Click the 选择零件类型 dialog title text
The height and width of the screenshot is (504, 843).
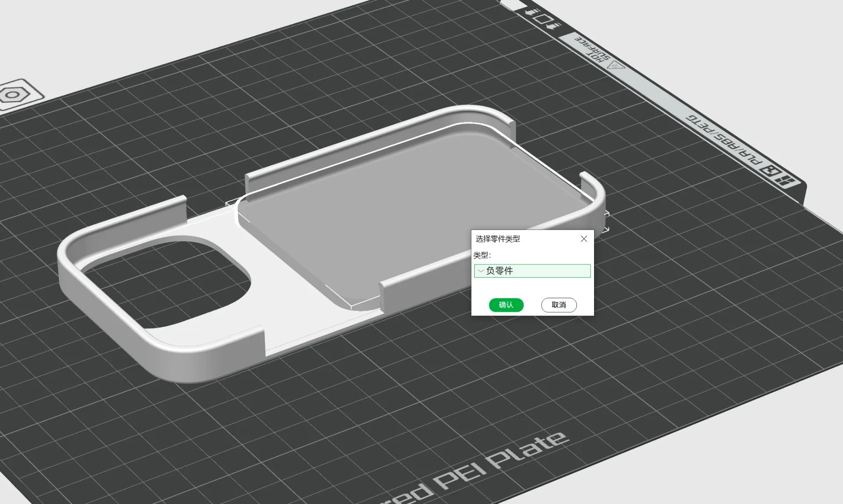coord(497,239)
